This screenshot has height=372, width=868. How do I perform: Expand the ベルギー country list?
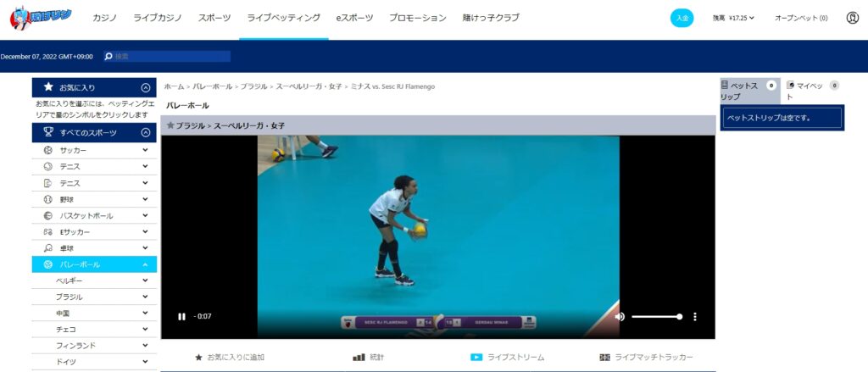tap(145, 280)
